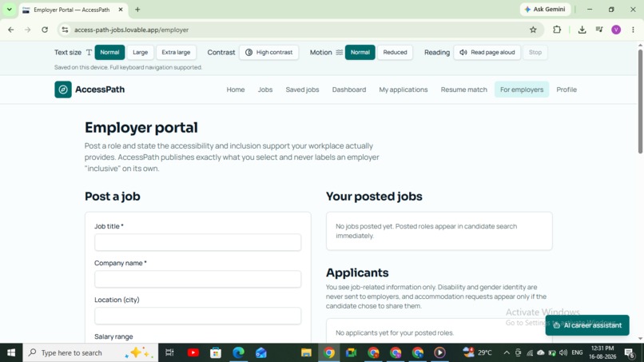Click the Ask Gemini button
The height and width of the screenshot is (362, 644).
point(545,10)
